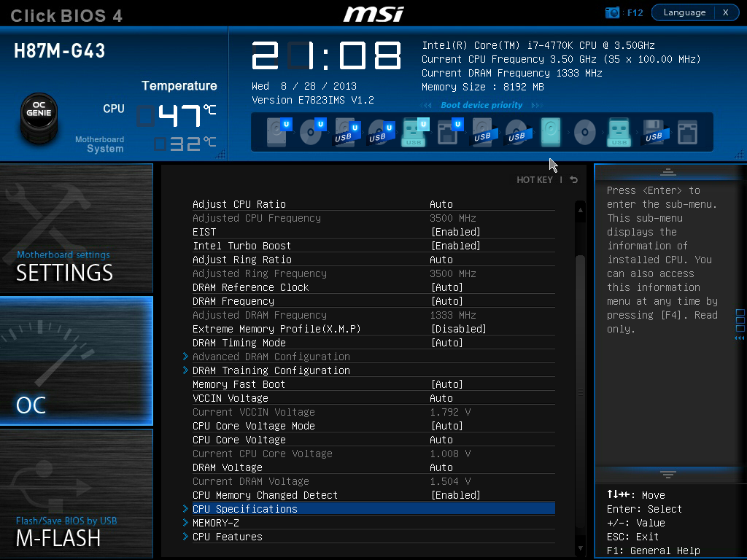Click the last network boot device icon
The height and width of the screenshot is (560, 747).
click(x=687, y=132)
